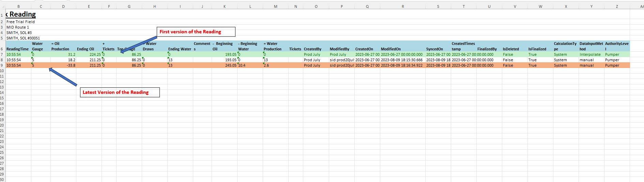644x182 pixels.
Task: Click the blue arrow pointing to the green row
Action: pyautogui.click(x=139, y=45)
